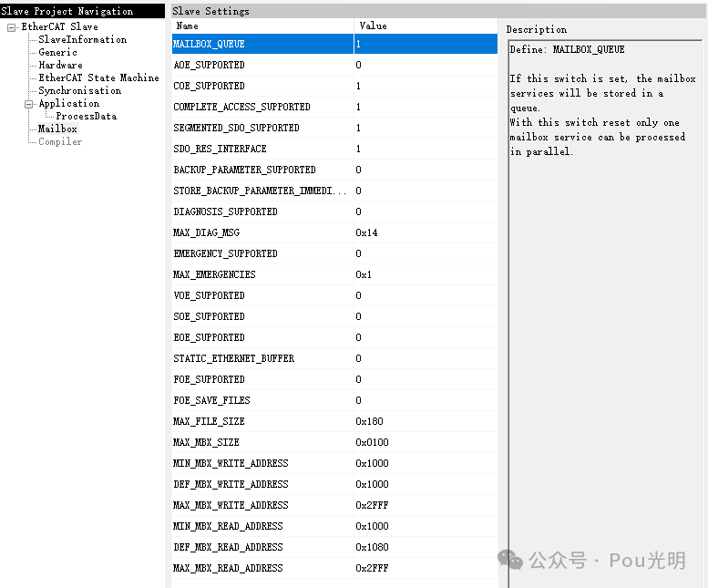Select the DIAGNOSIS_SUPPORTED row

334,211
